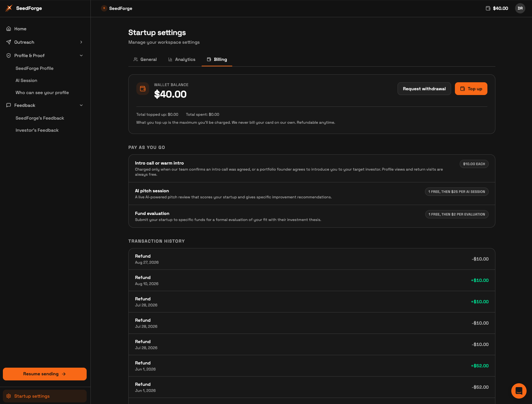The image size is (532, 404).
Task: Click the Resume sending button
Action: point(45,374)
